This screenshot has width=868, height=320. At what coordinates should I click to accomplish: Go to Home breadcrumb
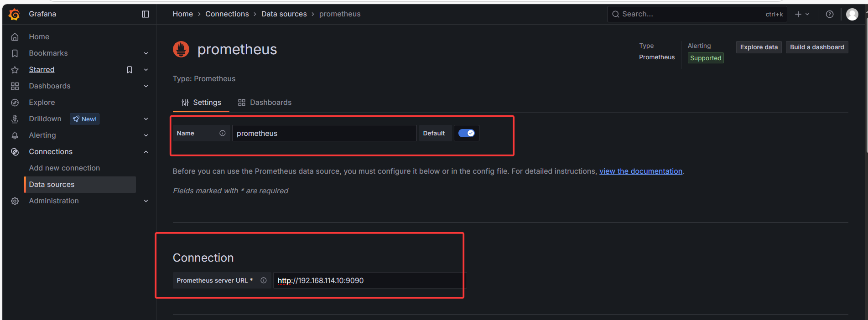coord(182,14)
